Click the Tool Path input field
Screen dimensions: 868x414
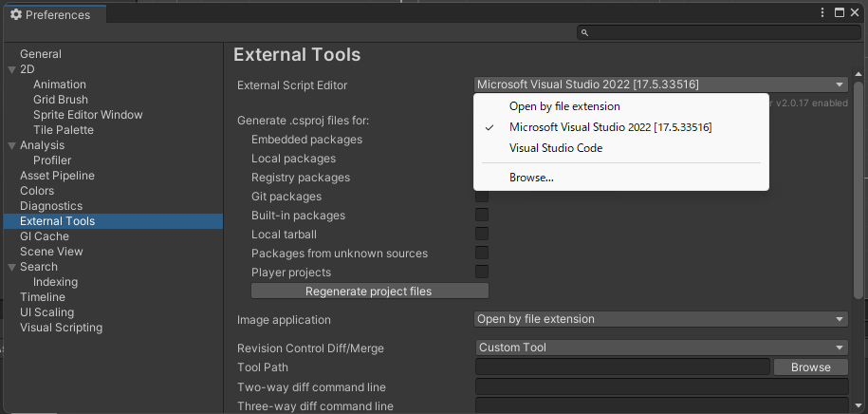[622, 367]
